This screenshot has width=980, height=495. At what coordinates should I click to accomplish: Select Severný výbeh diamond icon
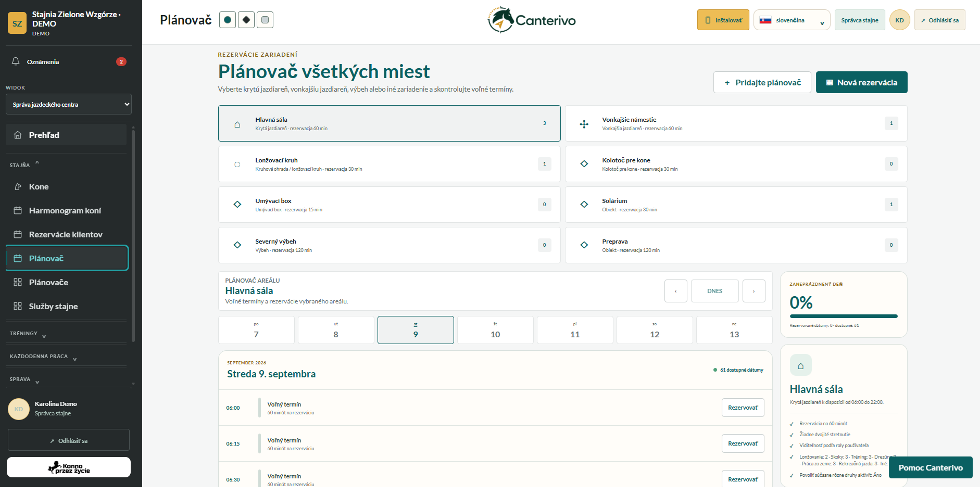click(x=237, y=245)
